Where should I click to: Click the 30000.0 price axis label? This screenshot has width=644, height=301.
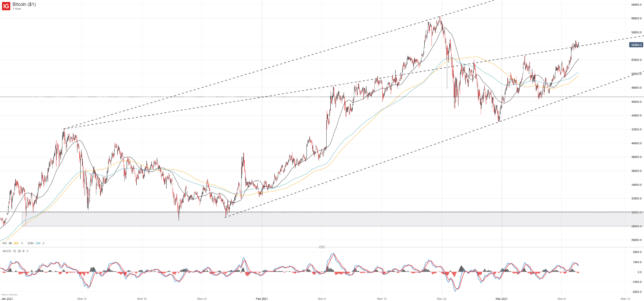click(x=636, y=212)
